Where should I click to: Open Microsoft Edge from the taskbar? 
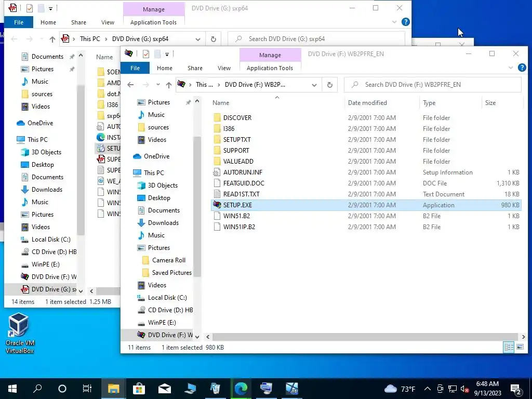pos(241,389)
